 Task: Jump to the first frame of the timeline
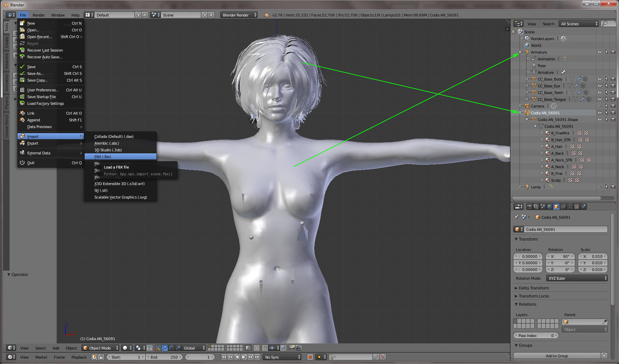click(224, 357)
